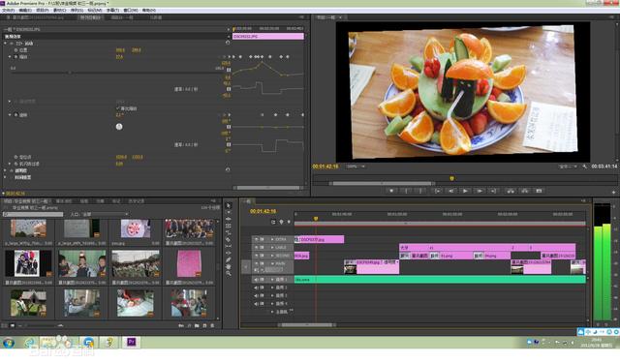Step back one frame in Program monitor
The width and height of the screenshot is (620, 364).
451,191
